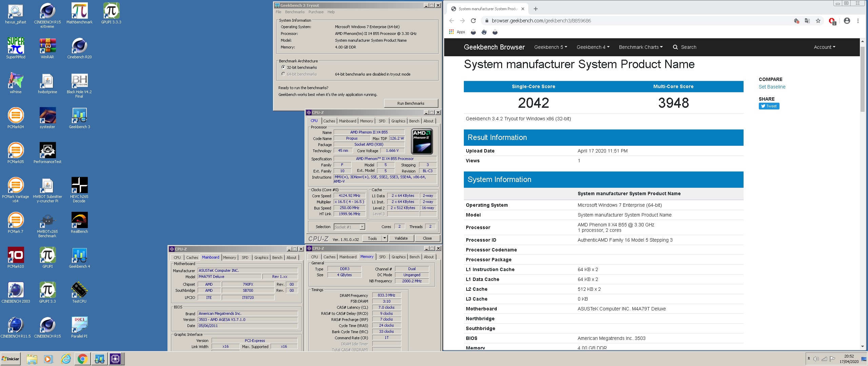Open the Geekbench File menu

click(278, 12)
